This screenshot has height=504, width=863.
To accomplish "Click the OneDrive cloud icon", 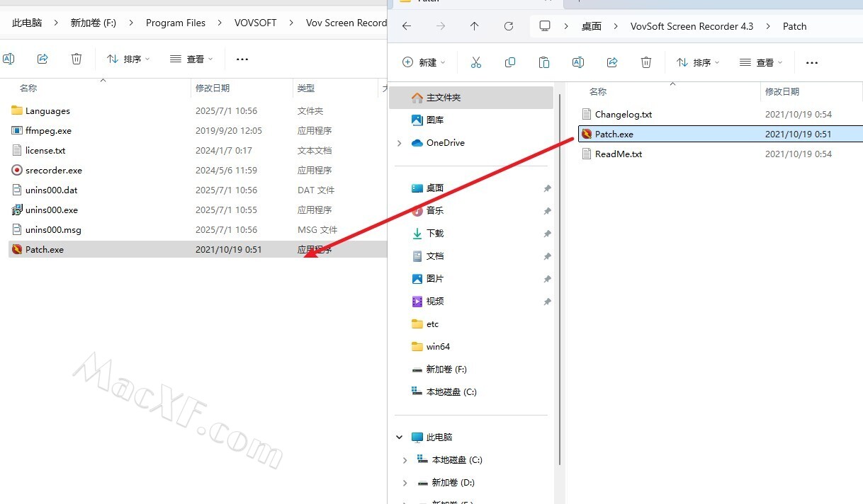I will click(417, 142).
